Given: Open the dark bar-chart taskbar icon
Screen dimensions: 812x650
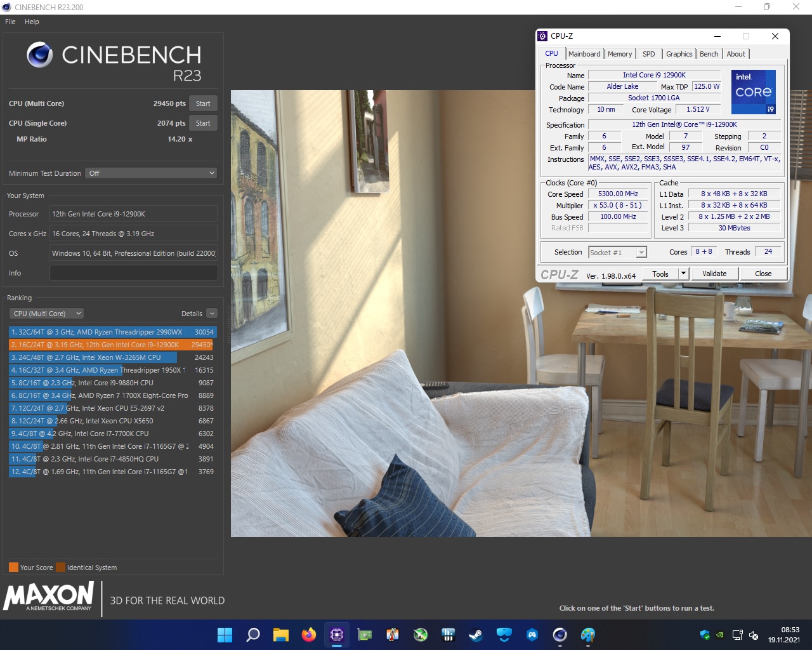Looking at the screenshot, I should pyautogui.click(x=449, y=635).
